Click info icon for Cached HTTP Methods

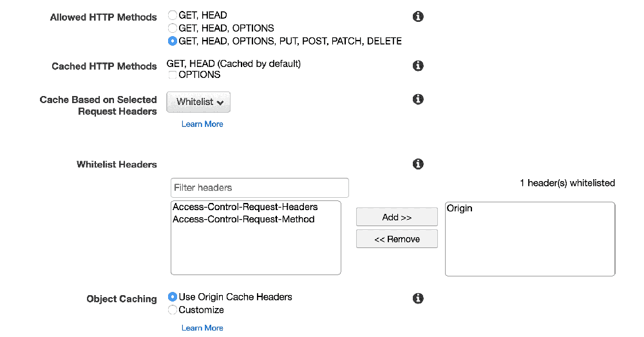tap(418, 66)
